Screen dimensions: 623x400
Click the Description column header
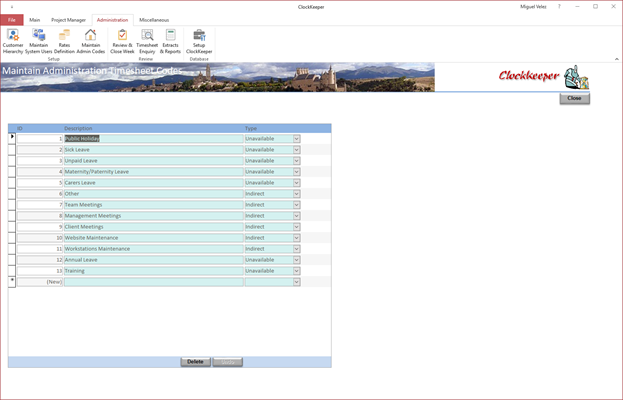[78, 128]
